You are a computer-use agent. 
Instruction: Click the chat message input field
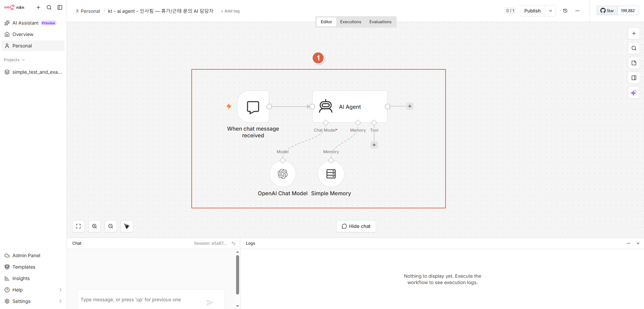(x=141, y=300)
